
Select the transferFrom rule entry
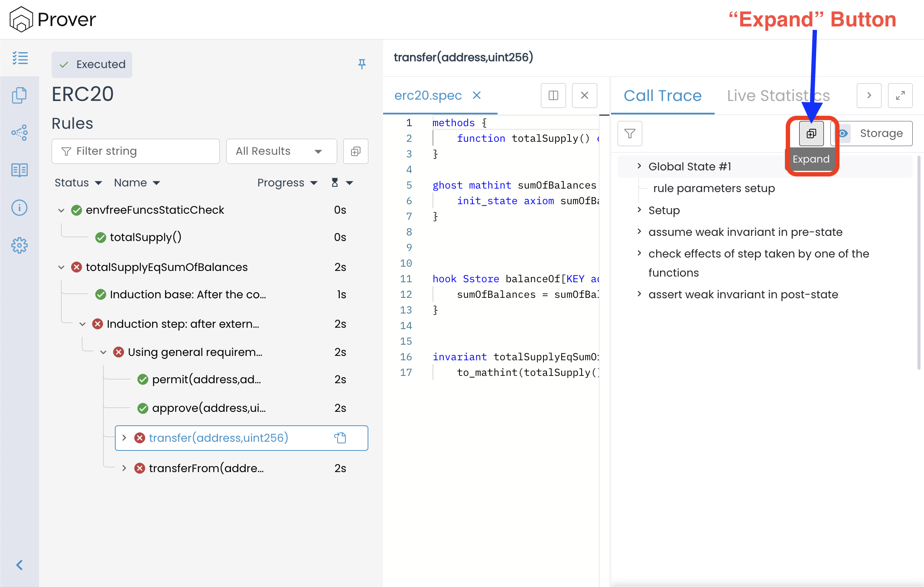(206, 468)
